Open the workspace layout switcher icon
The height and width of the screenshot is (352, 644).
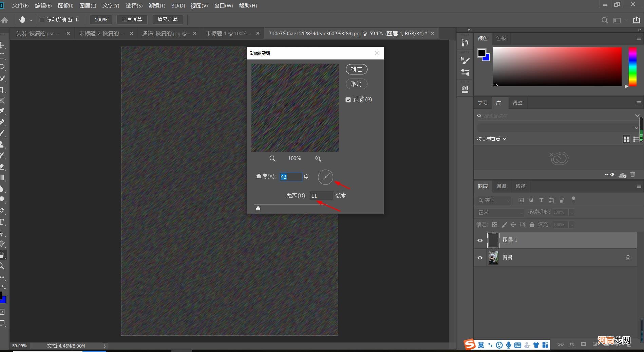(x=617, y=20)
